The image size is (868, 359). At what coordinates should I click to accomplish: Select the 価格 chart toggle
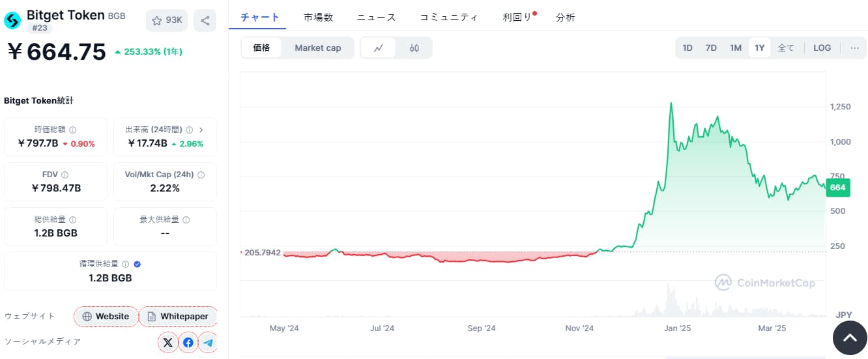point(261,48)
